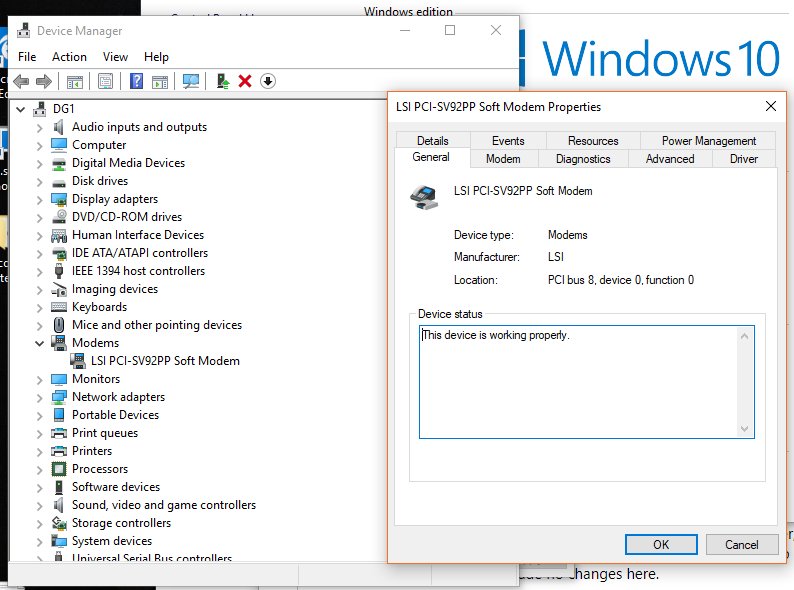Click Device status scrollbar up arrow
794x590 pixels.
(744, 336)
